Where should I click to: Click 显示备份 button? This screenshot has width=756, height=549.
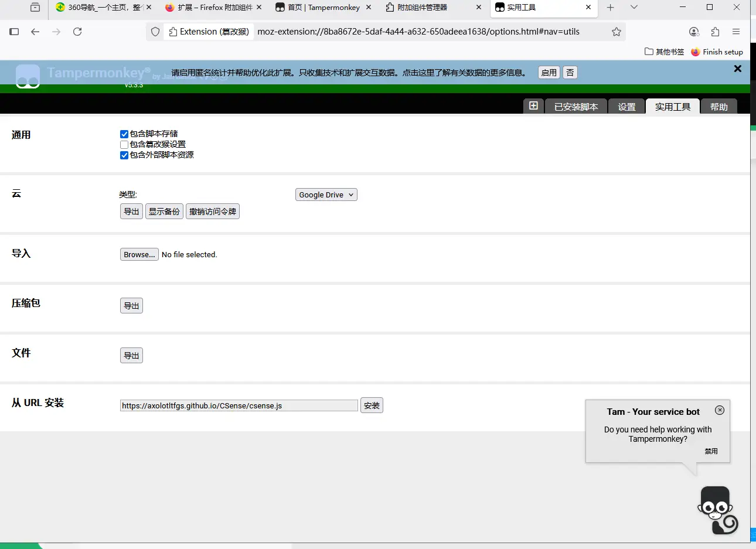[x=164, y=212]
